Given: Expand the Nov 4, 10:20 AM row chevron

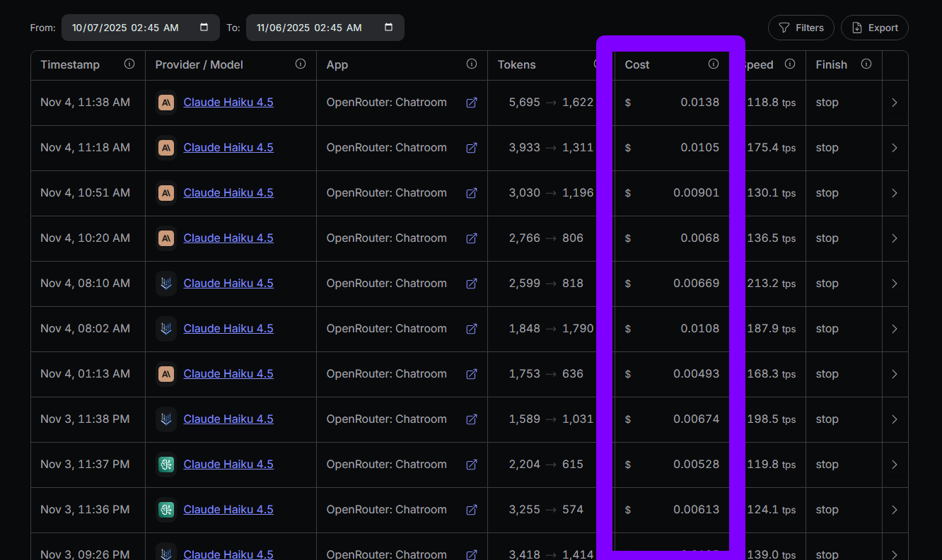Looking at the screenshot, I should click(895, 238).
